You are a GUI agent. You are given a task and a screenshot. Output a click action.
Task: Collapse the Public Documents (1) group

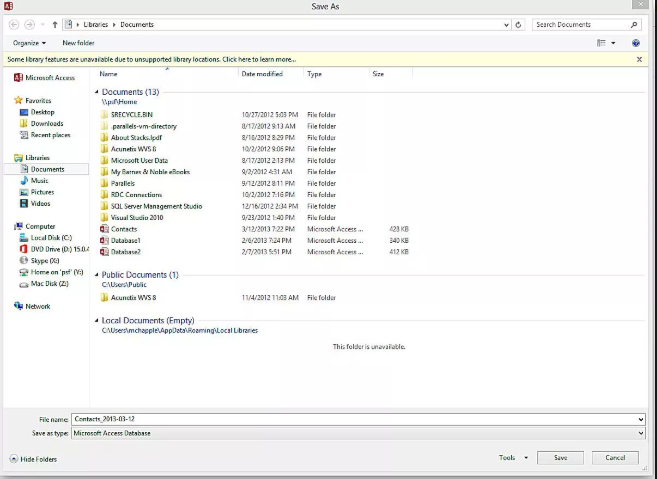click(97, 275)
